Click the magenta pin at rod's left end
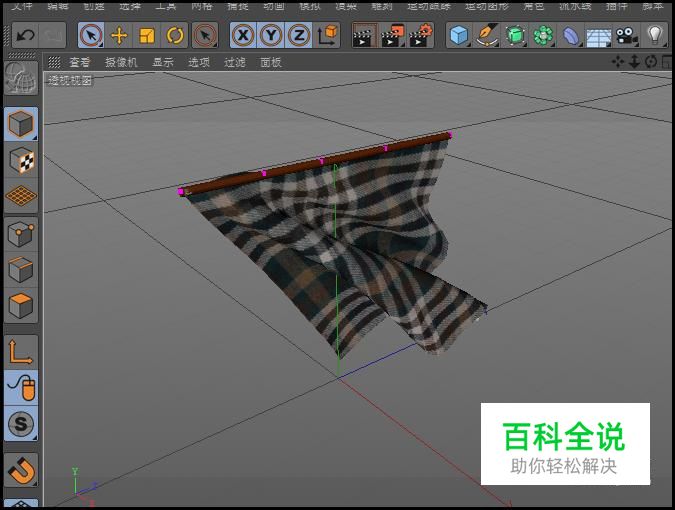 click(x=181, y=192)
